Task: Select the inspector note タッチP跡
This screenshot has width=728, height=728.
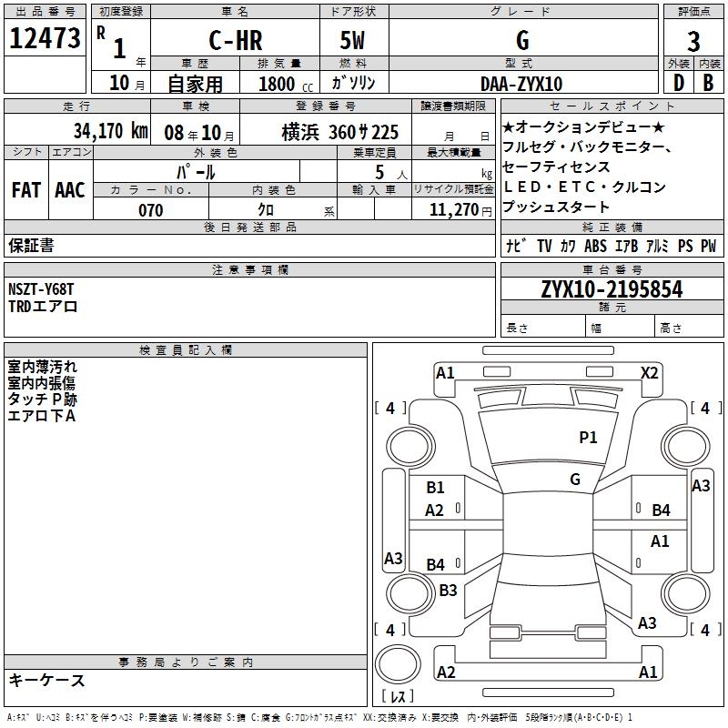Action: coord(42,399)
